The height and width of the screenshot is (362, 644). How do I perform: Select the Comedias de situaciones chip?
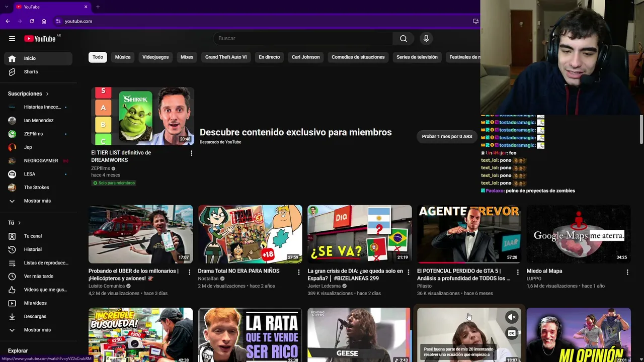(x=358, y=57)
